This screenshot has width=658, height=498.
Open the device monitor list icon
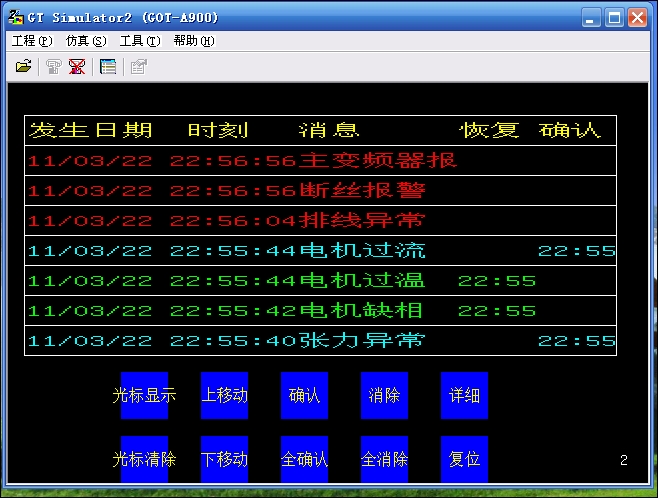tap(108, 67)
